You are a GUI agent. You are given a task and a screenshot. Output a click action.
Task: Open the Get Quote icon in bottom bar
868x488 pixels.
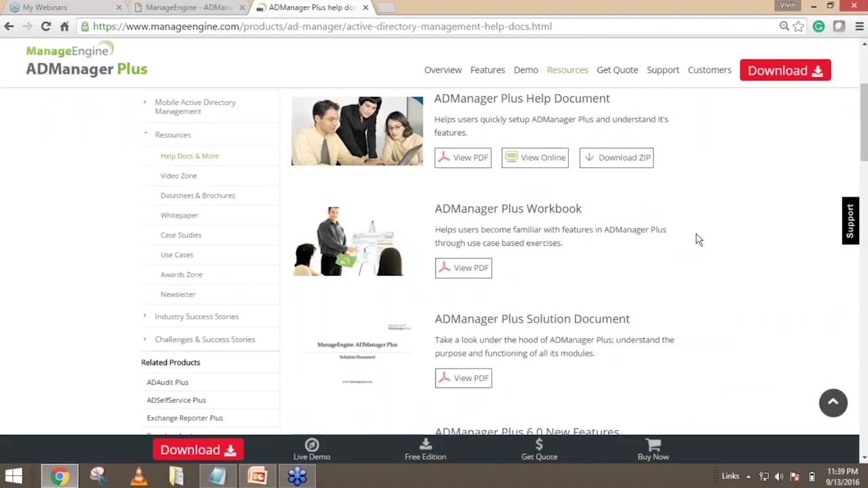pos(539,449)
